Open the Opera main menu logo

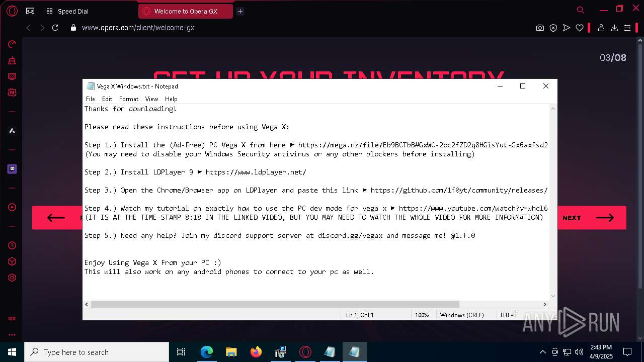tap(12, 11)
